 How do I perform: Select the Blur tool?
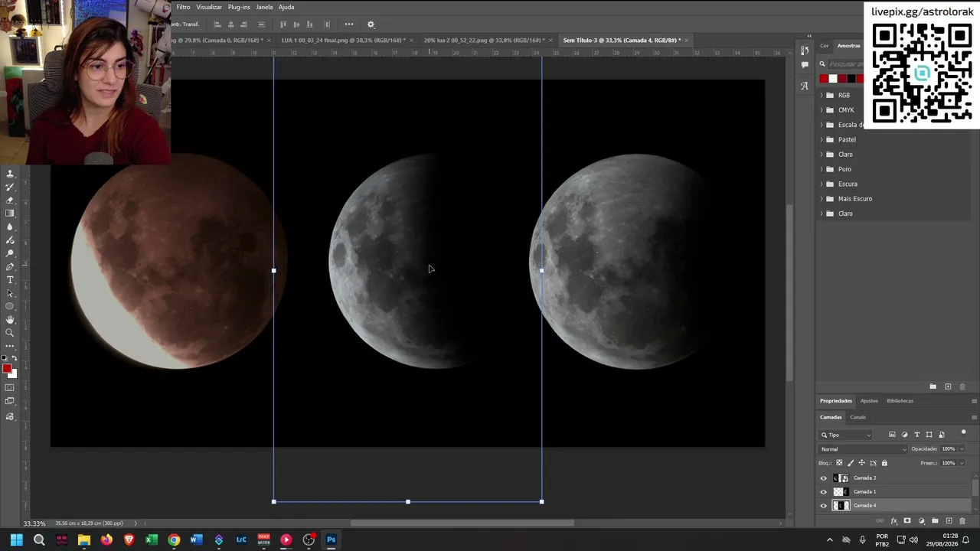pos(10,227)
